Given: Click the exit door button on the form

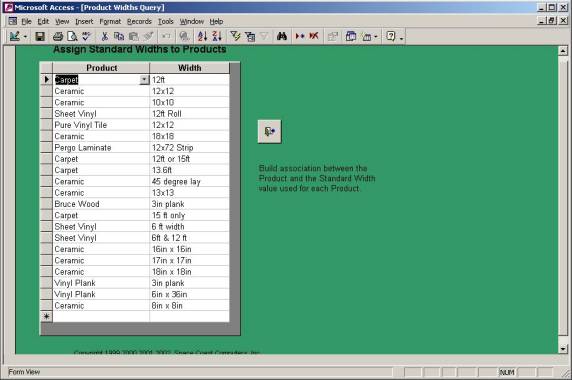Looking at the screenshot, I should coord(270,131).
